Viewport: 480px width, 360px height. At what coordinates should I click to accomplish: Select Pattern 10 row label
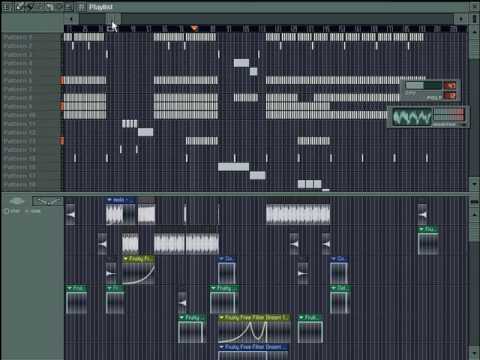20,115
